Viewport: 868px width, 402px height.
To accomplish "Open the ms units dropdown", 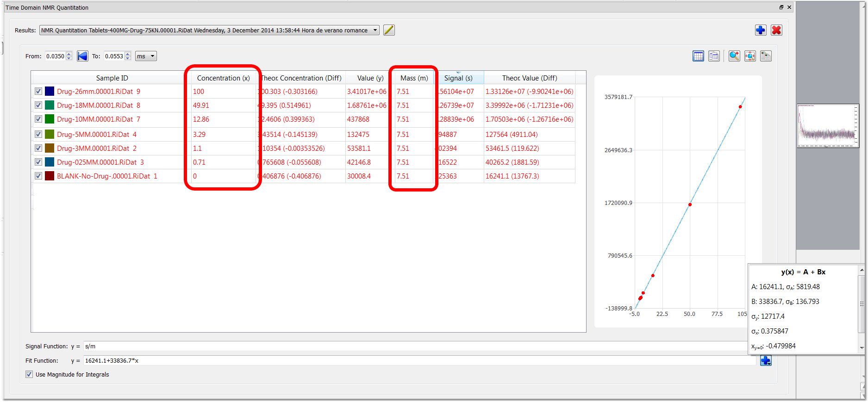I will [x=146, y=56].
